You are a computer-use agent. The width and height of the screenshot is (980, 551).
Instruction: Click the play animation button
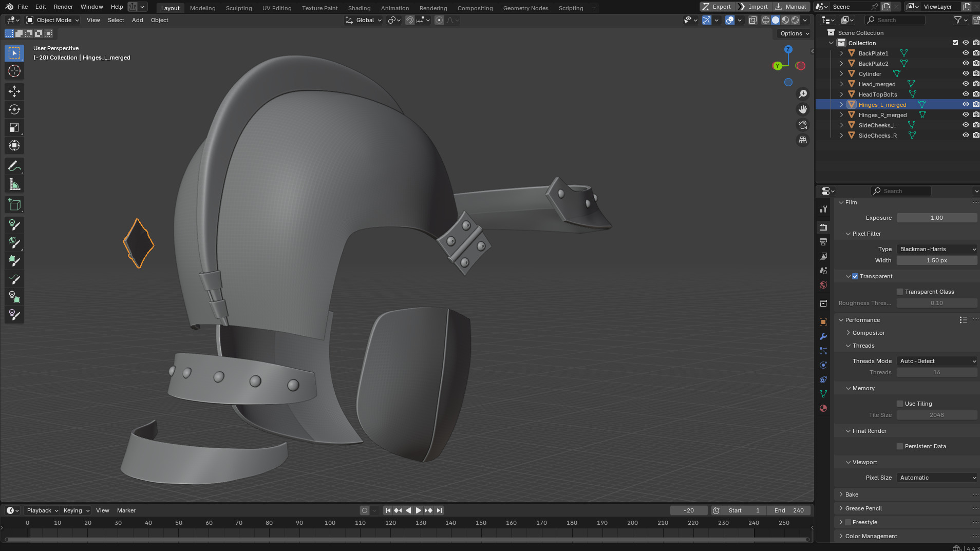(418, 510)
